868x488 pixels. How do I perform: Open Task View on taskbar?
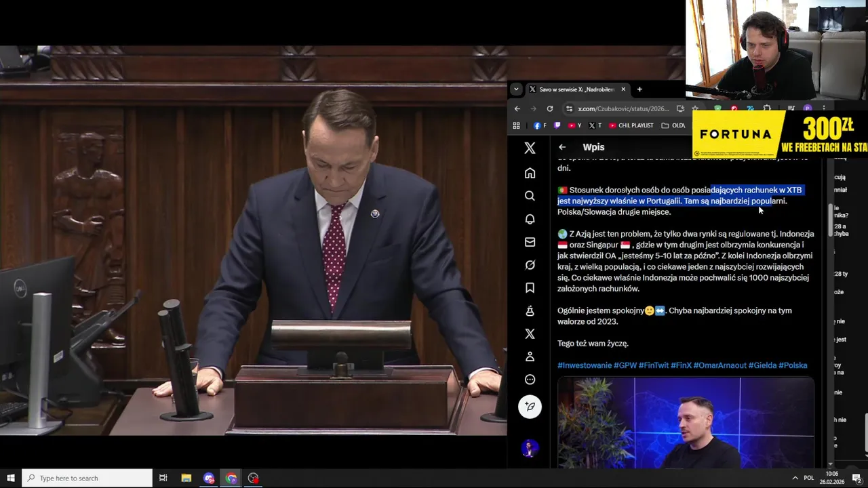(x=163, y=478)
